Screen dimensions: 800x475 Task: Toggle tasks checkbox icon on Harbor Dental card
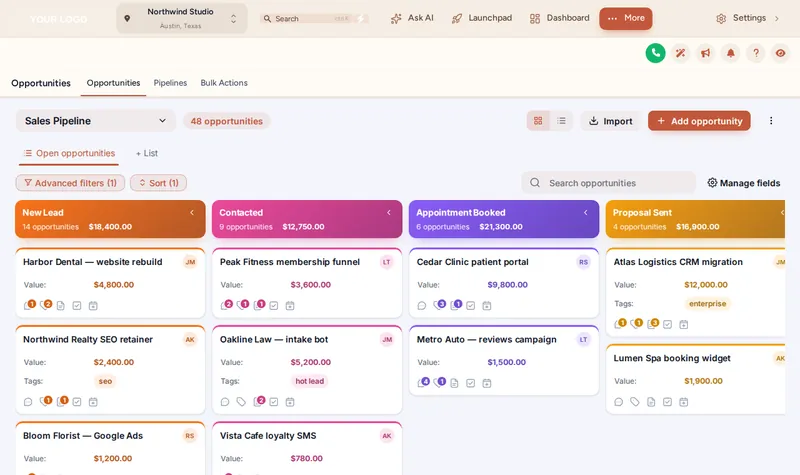tap(77, 306)
